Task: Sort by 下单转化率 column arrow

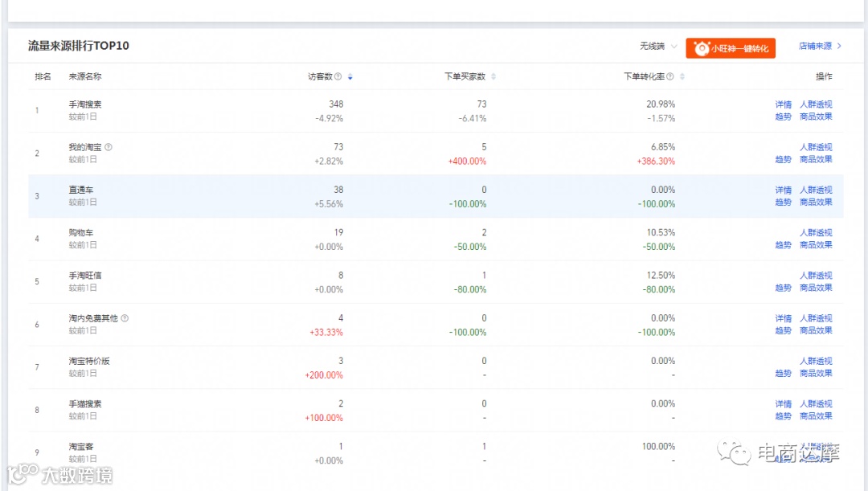Action: (682, 77)
